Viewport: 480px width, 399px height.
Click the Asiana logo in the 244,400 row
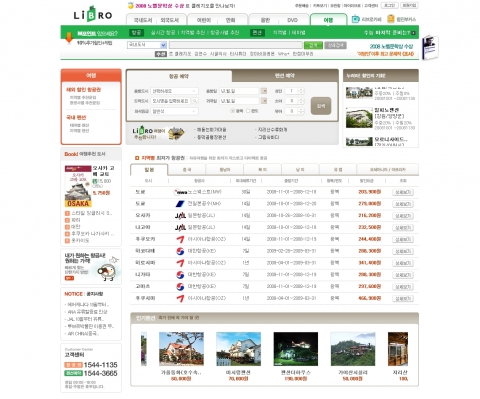click(180, 239)
